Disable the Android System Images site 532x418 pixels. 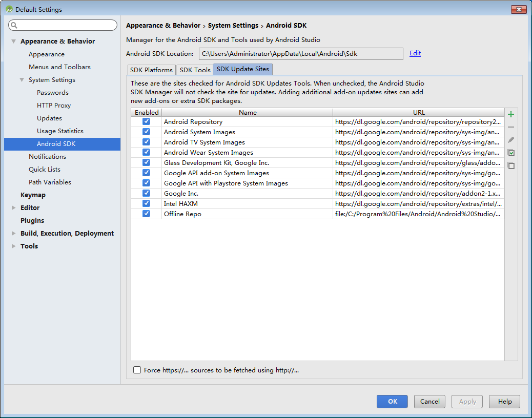146,132
